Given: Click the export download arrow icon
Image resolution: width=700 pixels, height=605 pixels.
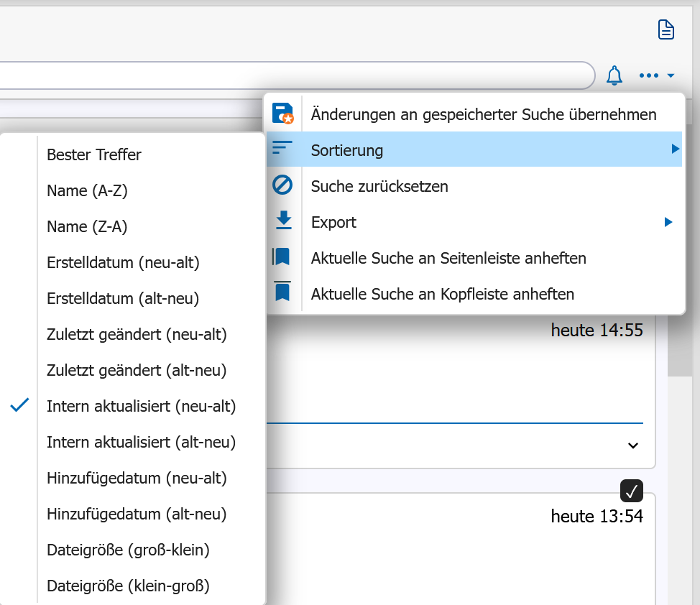Looking at the screenshot, I should 283,221.
